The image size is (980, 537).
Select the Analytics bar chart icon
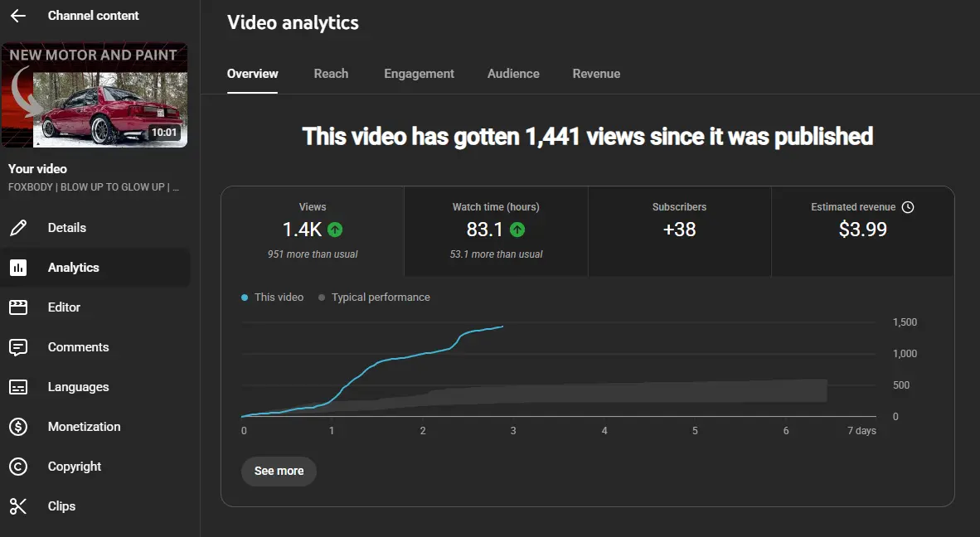click(18, 267)
